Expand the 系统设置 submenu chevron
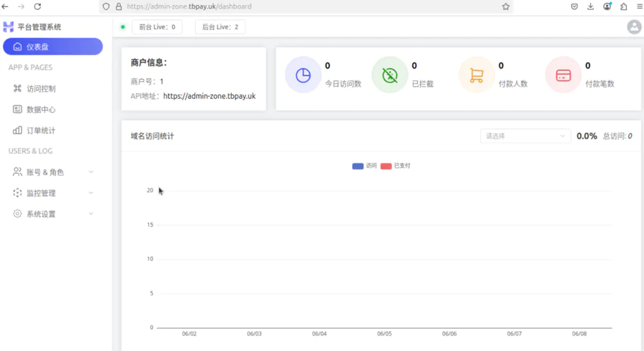The height and width of the screenshot is (351, 644). [x=91, y=214]
